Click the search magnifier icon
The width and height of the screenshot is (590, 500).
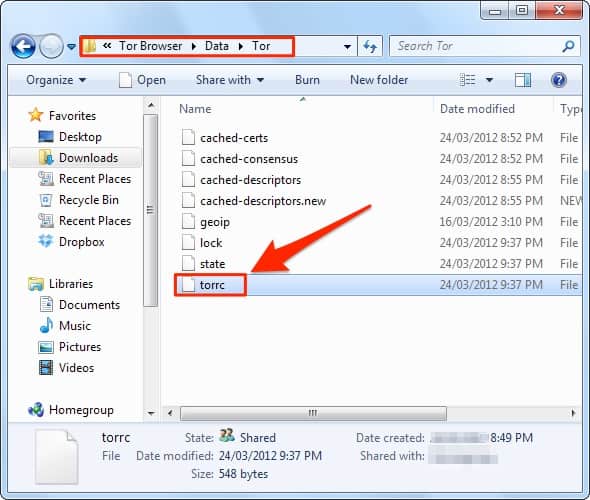pyautogui.click(x=568, y=46)
